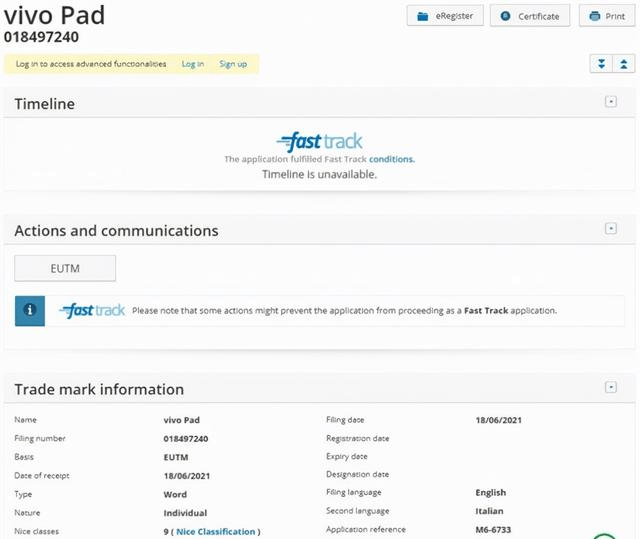Click the Expiry date label
This screenshot has width=640, height=539.
pos(347,457)
